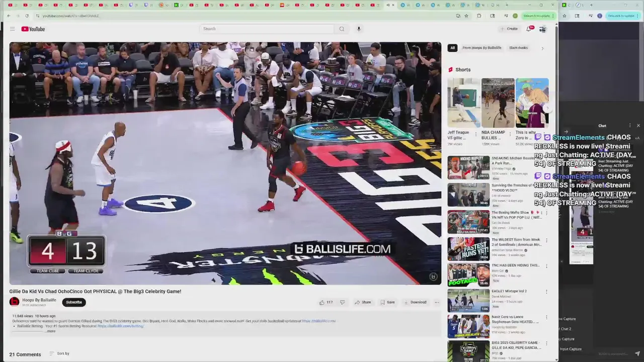Screen dimensions: 644x362
Task: Select From Hoops By Ballislife chip
Action: coord(481,48)
